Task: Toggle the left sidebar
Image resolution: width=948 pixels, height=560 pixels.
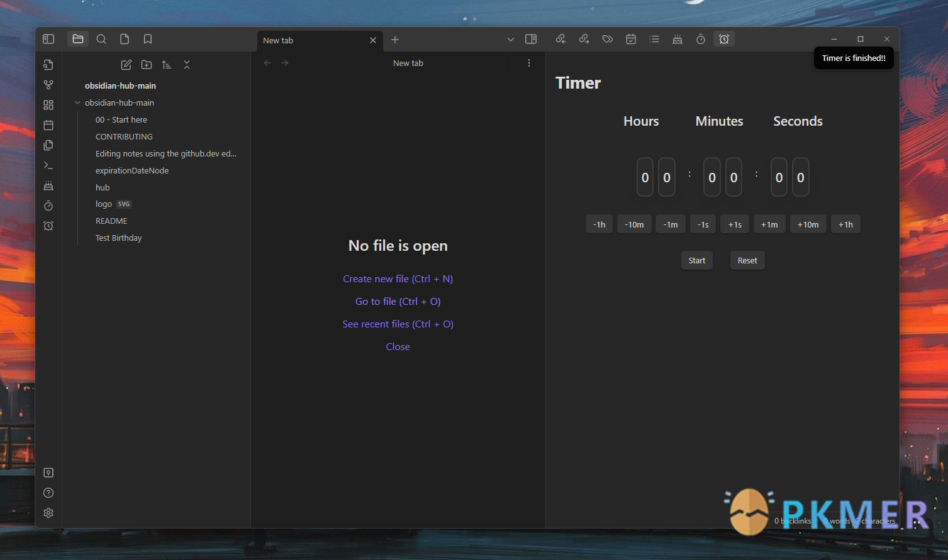Action: 48,39
